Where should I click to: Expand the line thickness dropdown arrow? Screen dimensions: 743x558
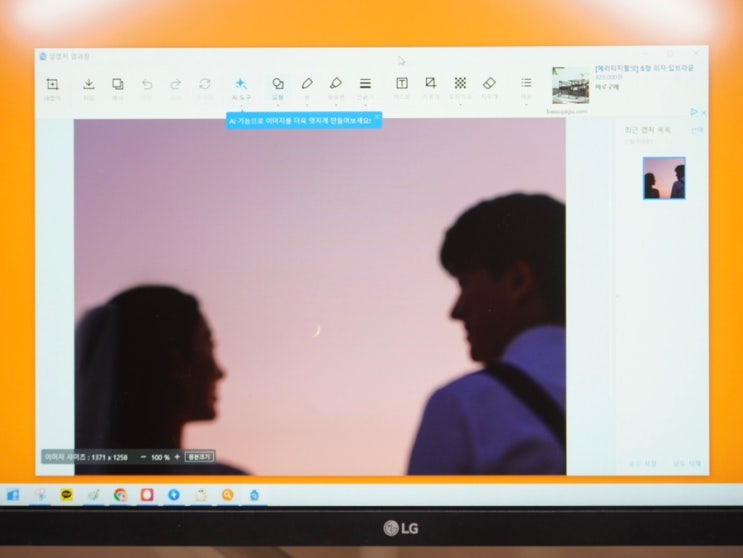click(365, 105)
